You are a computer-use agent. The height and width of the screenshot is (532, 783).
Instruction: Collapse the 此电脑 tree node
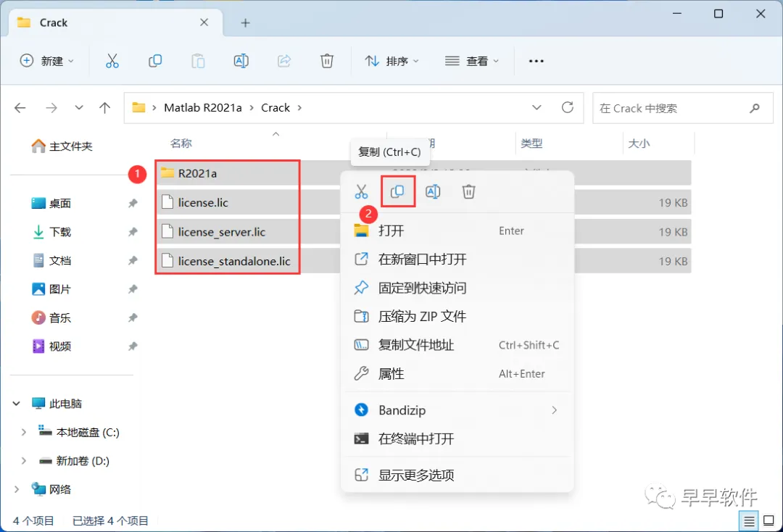(17, 403)
